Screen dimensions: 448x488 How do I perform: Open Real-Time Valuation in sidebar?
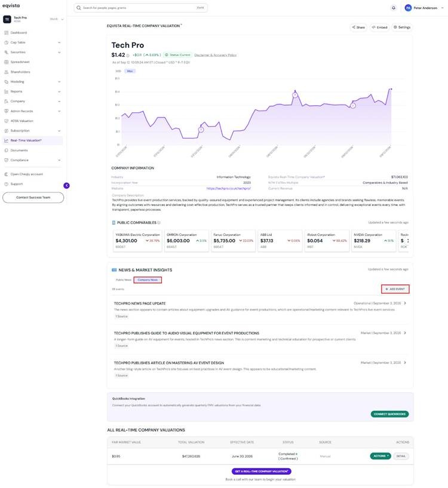(x=32, y=140)
